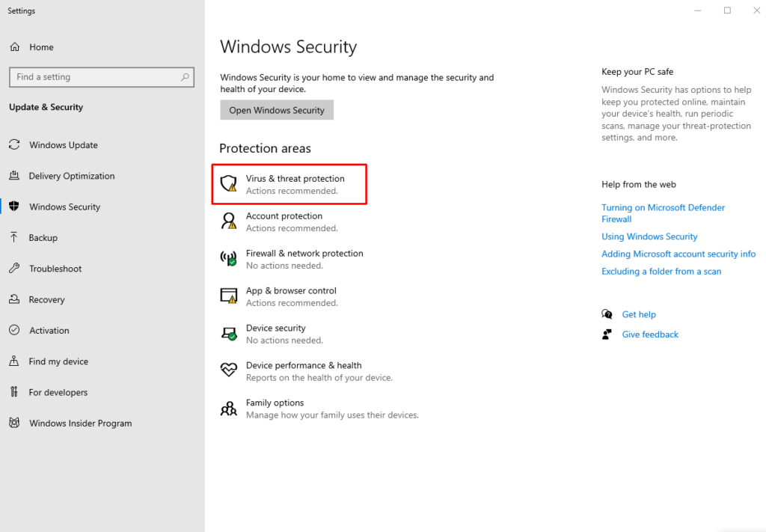Open Virus & threat protection area

pyautogui.click(x=289, y=184)
